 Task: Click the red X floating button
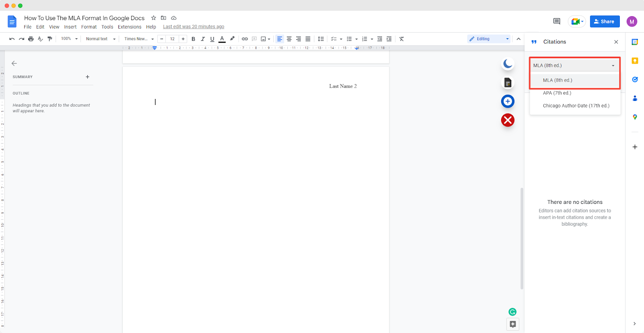[x=508, y=120]
